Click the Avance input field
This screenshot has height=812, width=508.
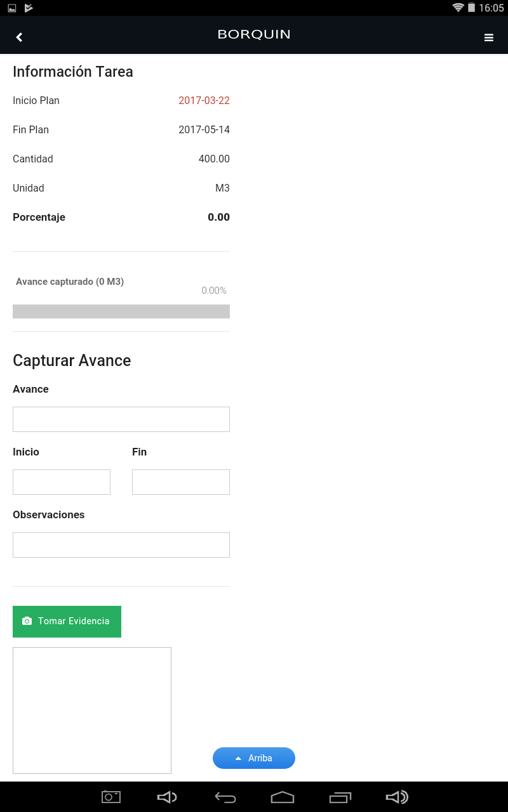pyautogui.click(x=121, y=419)
